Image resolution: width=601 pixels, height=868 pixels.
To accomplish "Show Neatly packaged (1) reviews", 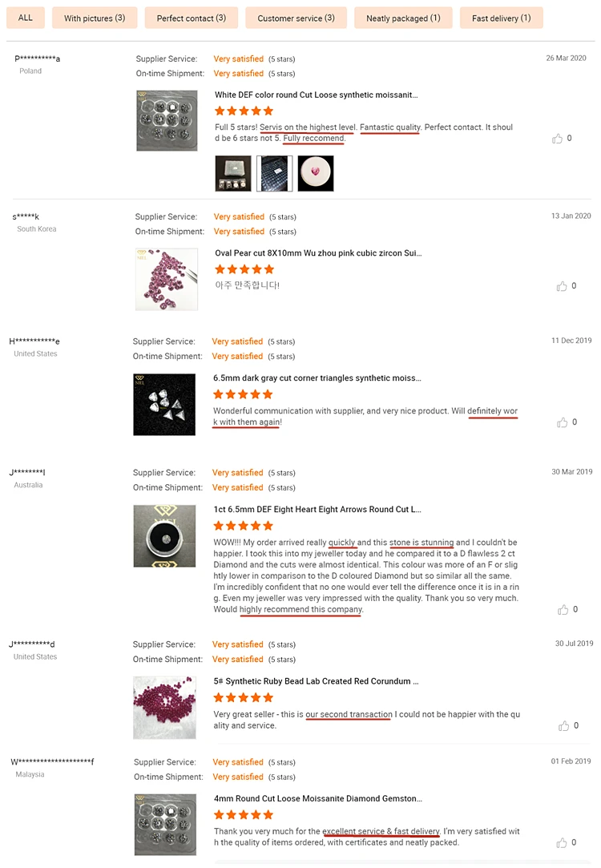I will tap(403, 18).
